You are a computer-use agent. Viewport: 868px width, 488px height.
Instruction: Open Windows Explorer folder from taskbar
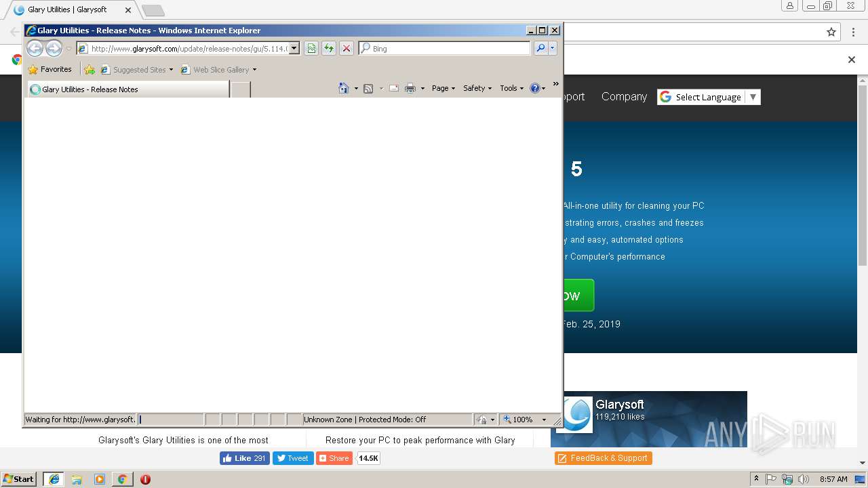(77, 479)
